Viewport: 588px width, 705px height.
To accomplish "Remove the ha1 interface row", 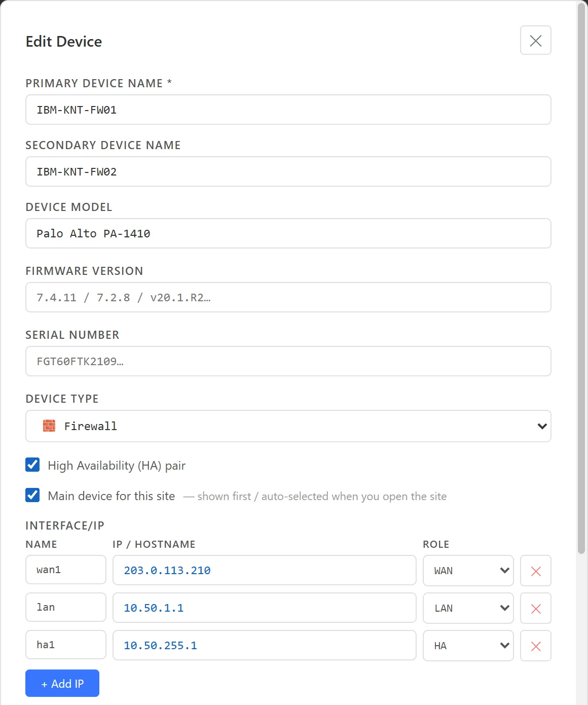I will pos(535,646).
